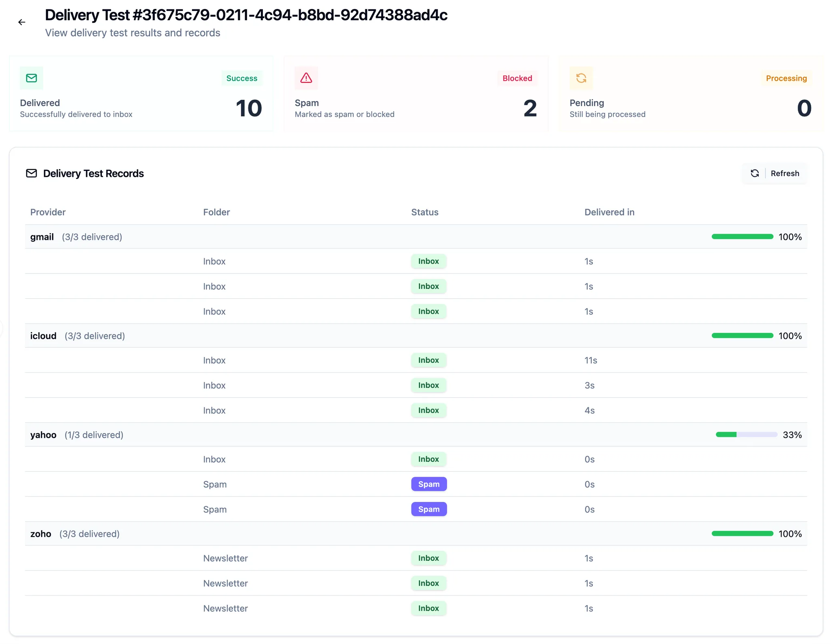Click the gmail 100% progress bar
The width and height of the screenshot is (831, 644).
[x=742, y=237]
